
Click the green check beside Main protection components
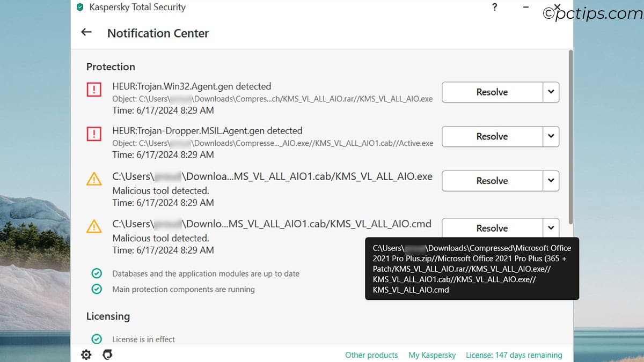click(97, 289)
